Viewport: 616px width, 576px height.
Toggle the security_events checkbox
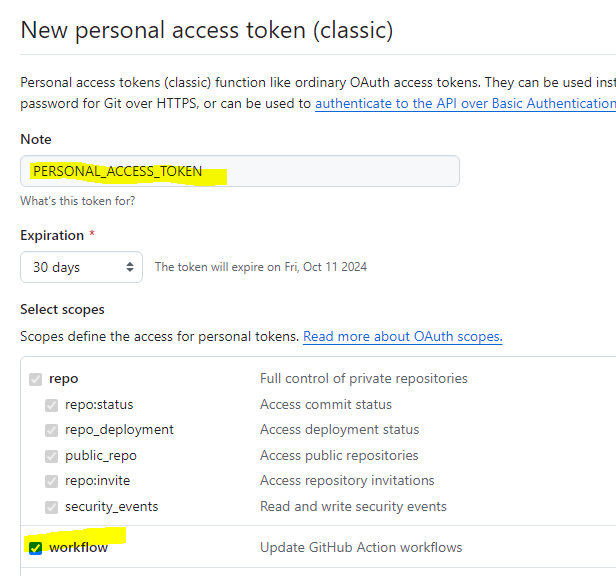(51, 507)
